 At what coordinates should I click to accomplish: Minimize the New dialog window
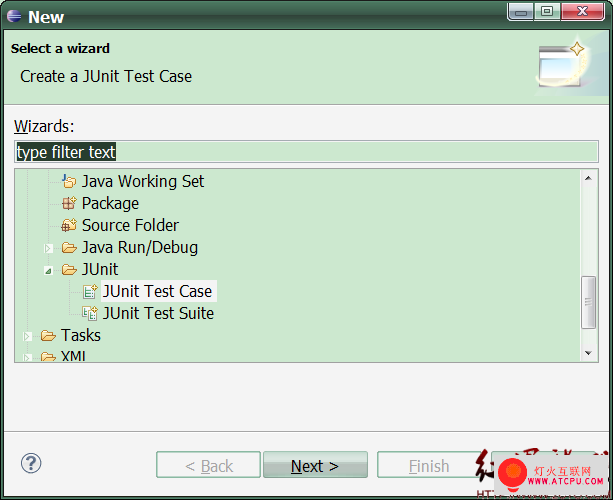pyautogui.click(x=520, y=11)
